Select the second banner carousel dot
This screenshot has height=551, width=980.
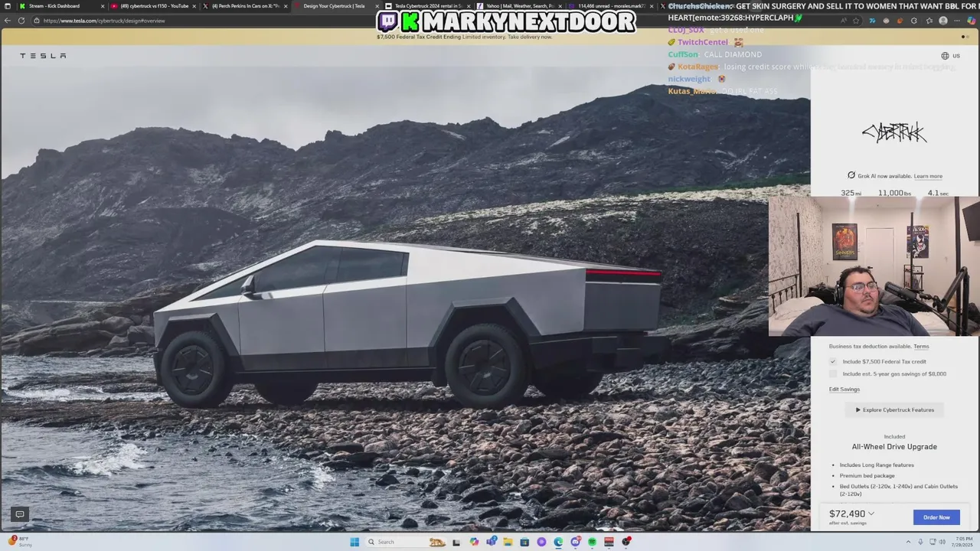(x=968, y=37)
